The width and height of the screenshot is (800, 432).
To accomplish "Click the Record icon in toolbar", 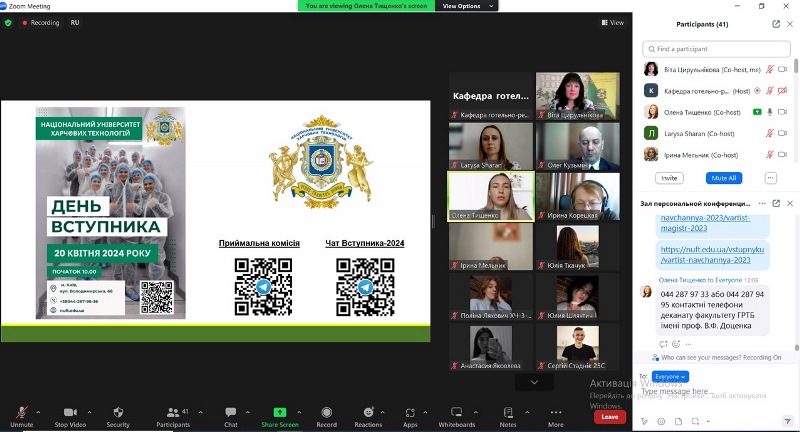I will point(327,412).
